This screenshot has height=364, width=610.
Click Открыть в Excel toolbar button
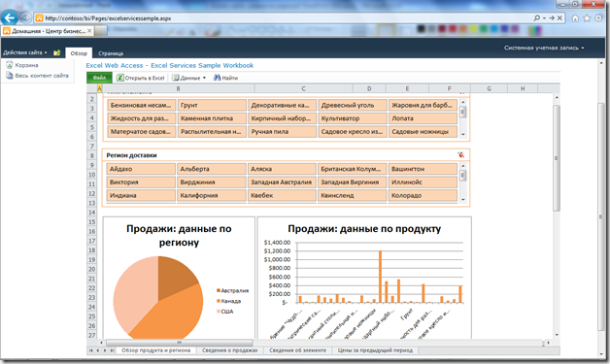click(141, 78)
